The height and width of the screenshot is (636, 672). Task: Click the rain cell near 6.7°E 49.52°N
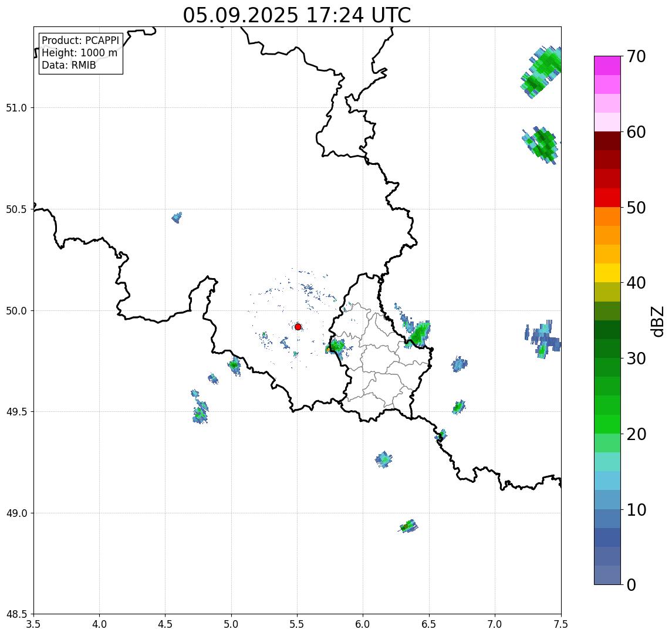click(458, 407)
